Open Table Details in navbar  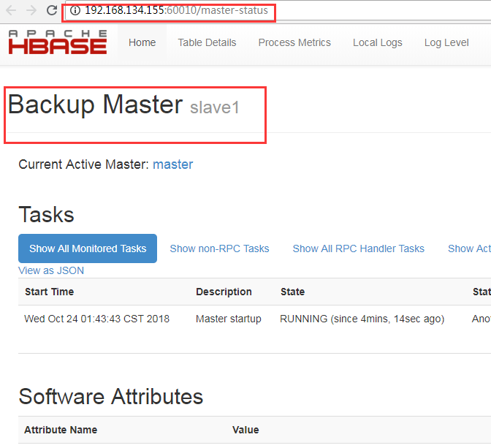point(207,42)
